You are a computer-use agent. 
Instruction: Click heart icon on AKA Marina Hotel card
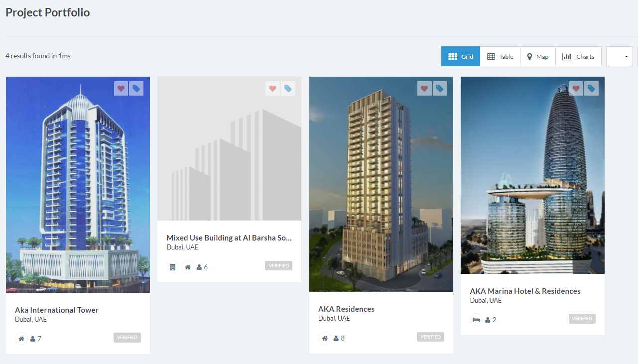tap(576, 89)
